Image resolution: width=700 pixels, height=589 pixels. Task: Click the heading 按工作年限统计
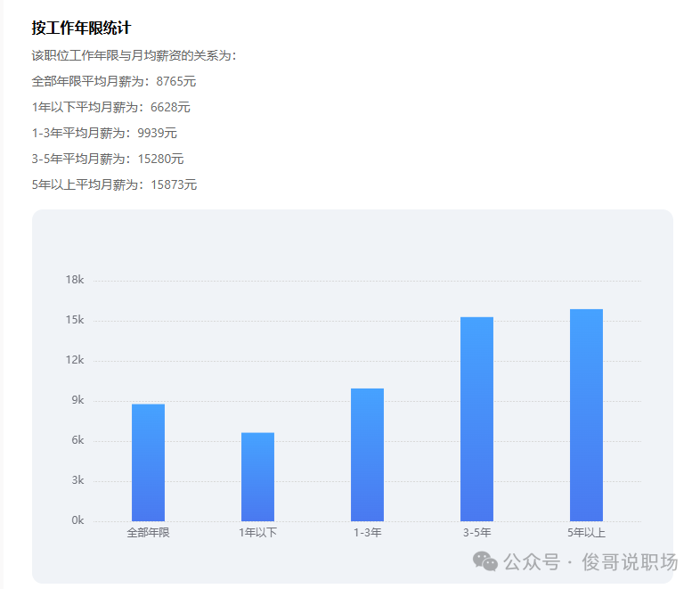pos(81,28)
